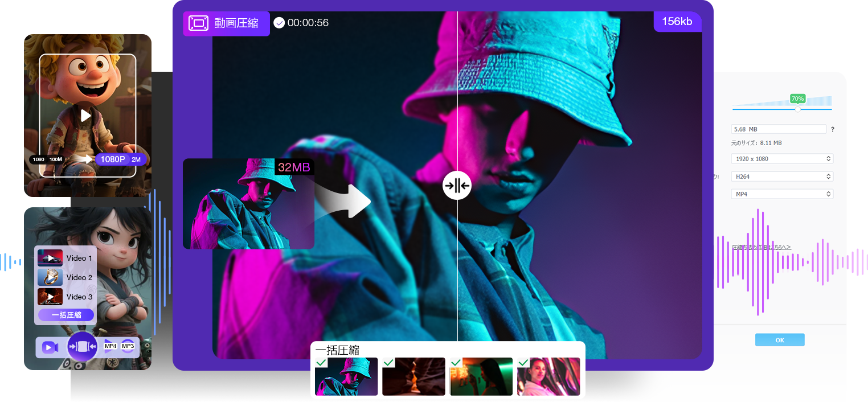868x402 pixels.
Task: Select the MP3 format icon
Action: pyautogui.click(x=128, y=346)
